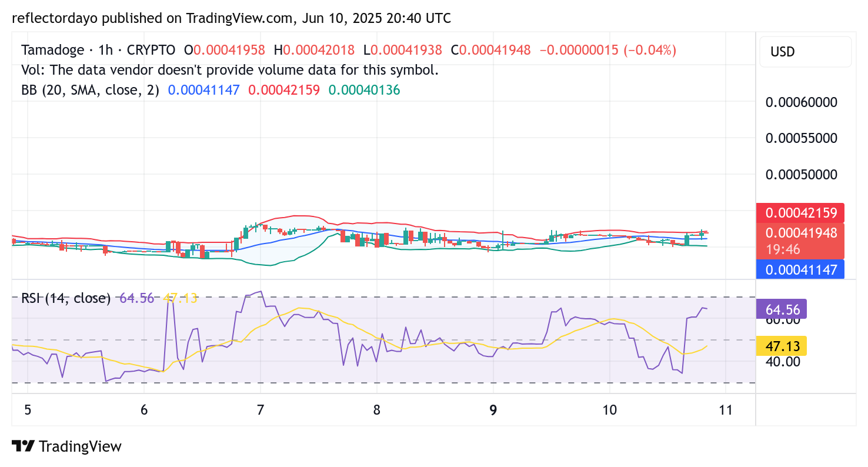This screenshot has width=868, height=467.
Task: Click the RSI (14, close) indicator legend
Action: pos(66,298)
